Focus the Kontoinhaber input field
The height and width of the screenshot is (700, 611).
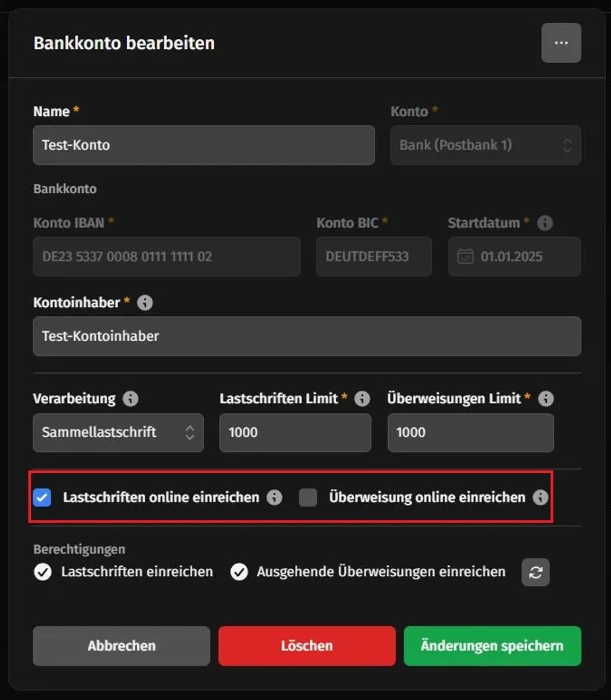[x=307, y=336]
